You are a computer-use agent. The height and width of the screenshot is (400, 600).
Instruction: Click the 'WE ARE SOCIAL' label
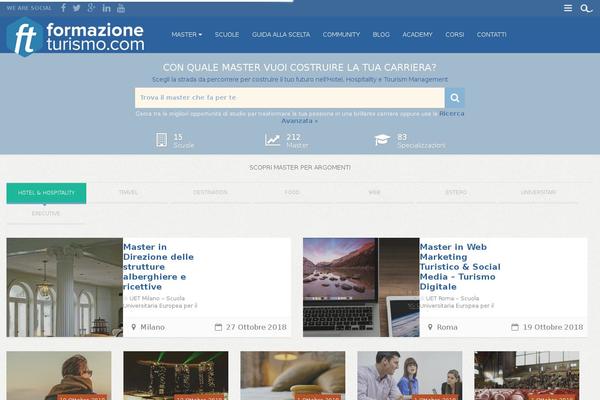(29, 8)
